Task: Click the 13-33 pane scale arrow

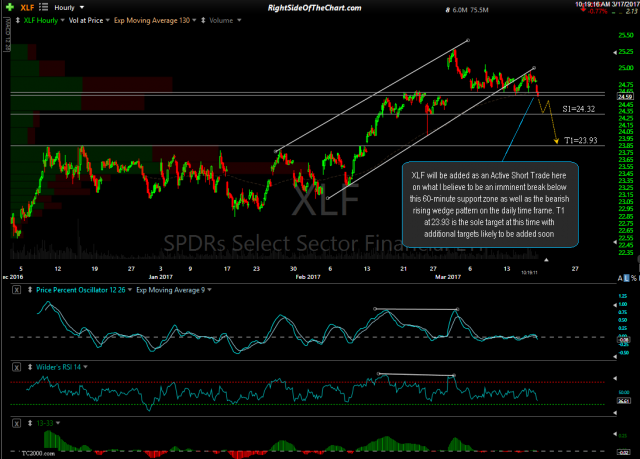Action: (615, 434)
